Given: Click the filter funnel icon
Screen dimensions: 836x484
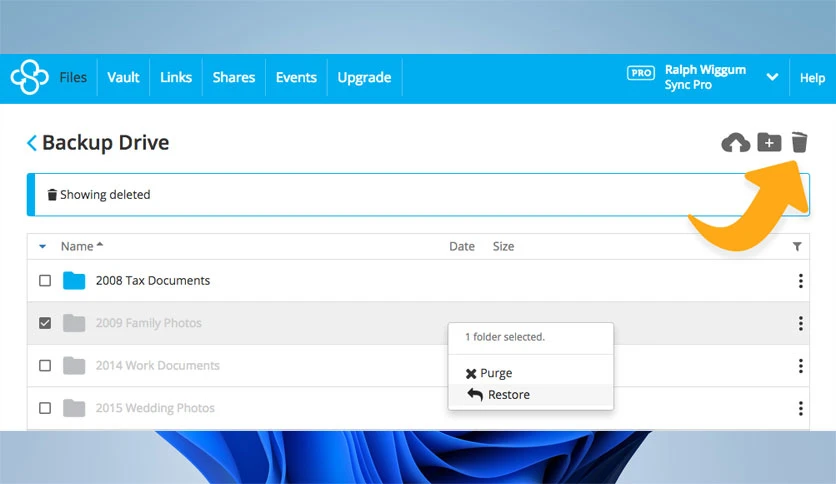Looking at the screenshot, I should click(x=797, y=246).
